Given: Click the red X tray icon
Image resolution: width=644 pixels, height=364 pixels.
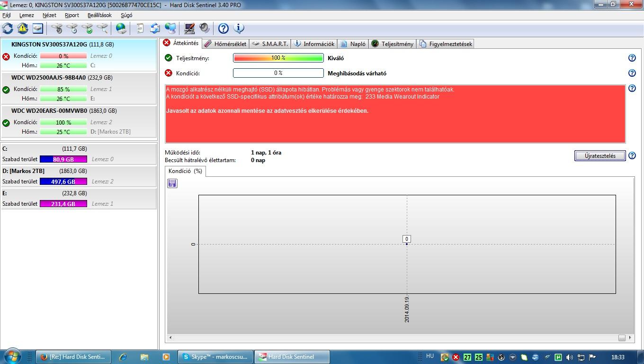Looking at the screenshot, I should [x=456, y=357].
